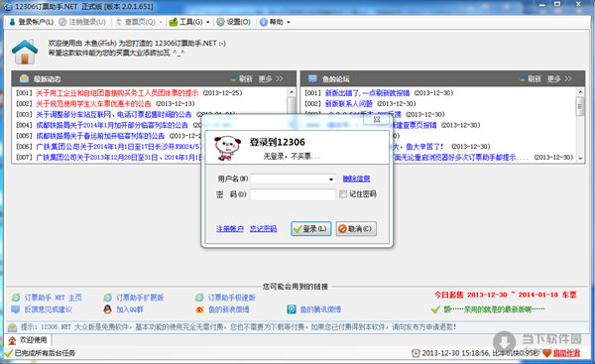
Task: Open forum post [002] 新版联系人问题
Action: [x=349, y=103]
